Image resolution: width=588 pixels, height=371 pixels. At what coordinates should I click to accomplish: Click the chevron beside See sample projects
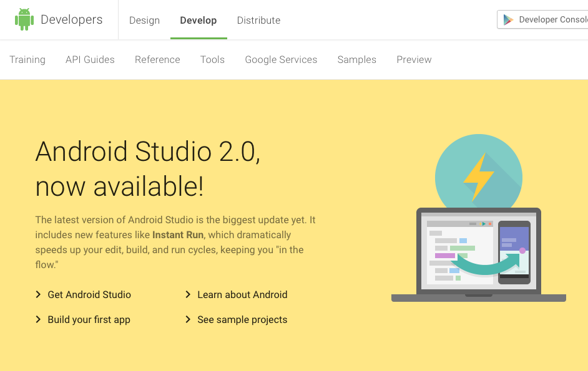pyautogui.click(x=188, y=319)
